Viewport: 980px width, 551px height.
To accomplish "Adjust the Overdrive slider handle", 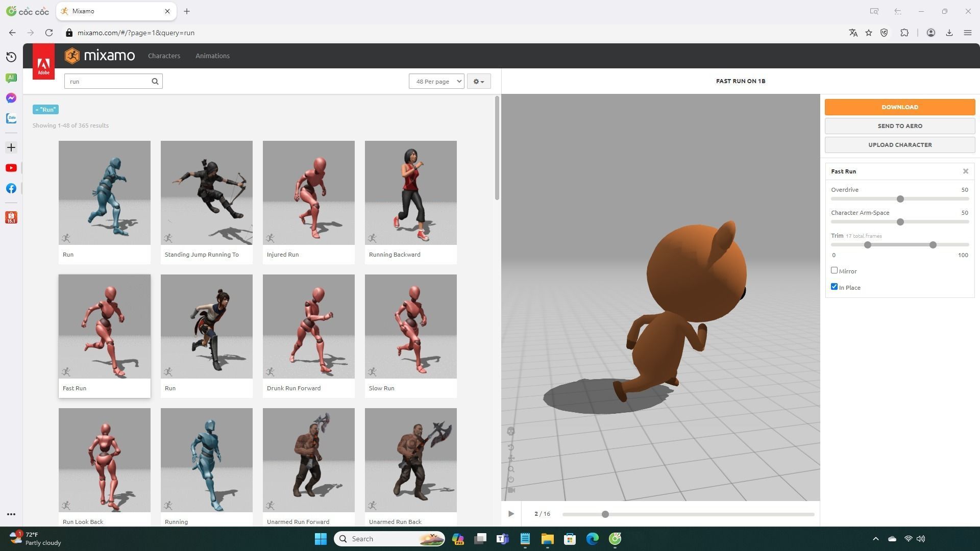I will coord(900,199).
